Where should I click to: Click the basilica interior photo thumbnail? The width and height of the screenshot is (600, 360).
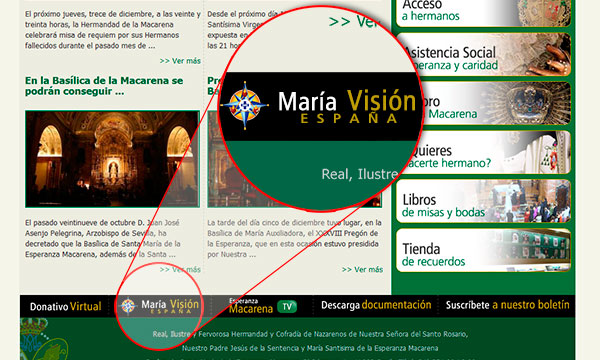pyautogui.click(x=112, y=159)
